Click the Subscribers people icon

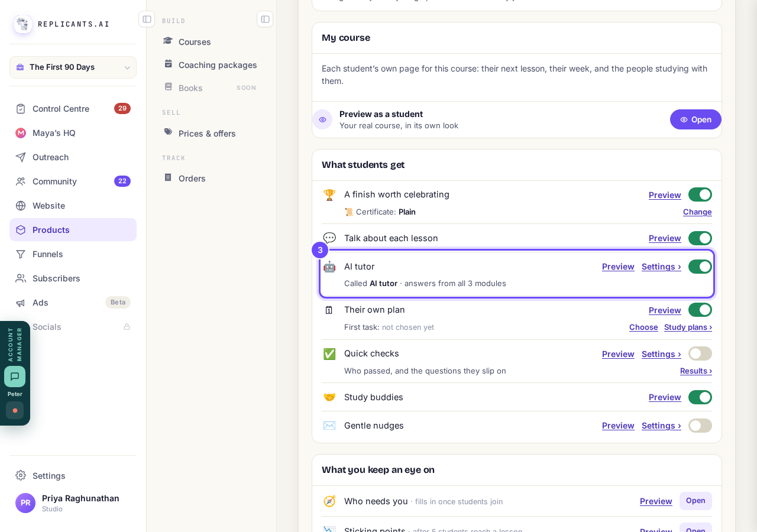[21, 278]
